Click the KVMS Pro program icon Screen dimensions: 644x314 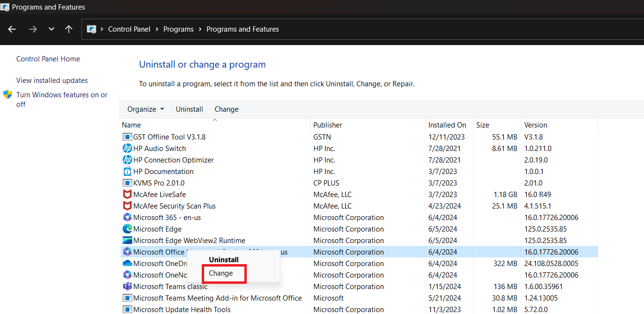(x=127, y=183)
